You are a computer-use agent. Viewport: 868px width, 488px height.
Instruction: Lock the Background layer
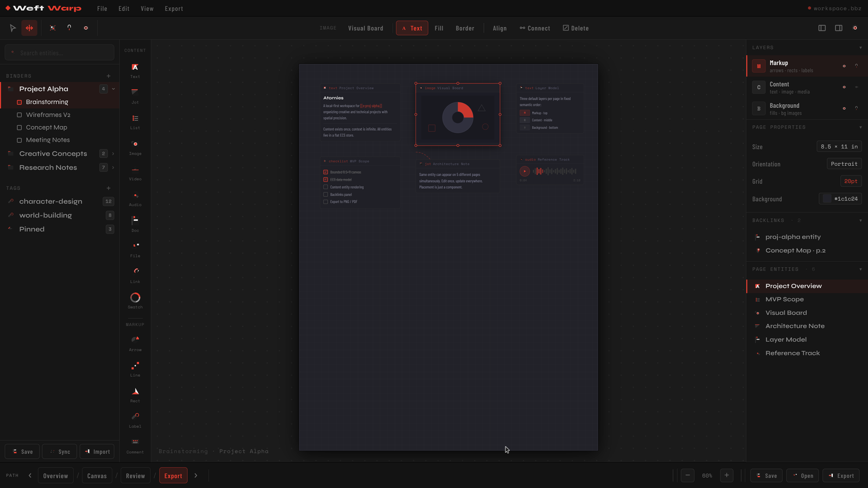coord(856,108)
